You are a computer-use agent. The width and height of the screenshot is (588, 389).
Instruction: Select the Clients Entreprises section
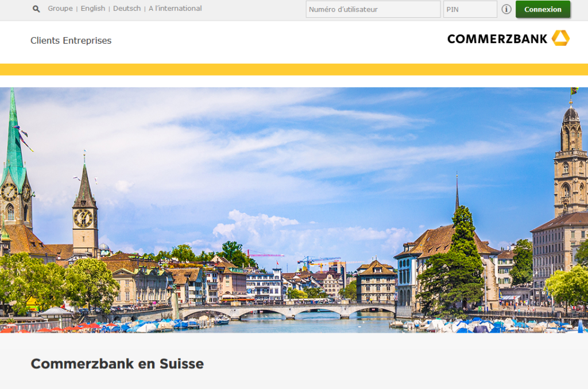pos(71,41)
